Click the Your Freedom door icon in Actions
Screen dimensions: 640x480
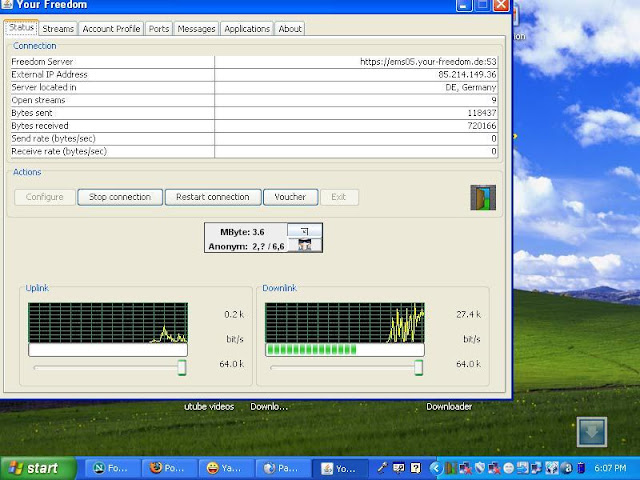[483, 198]
